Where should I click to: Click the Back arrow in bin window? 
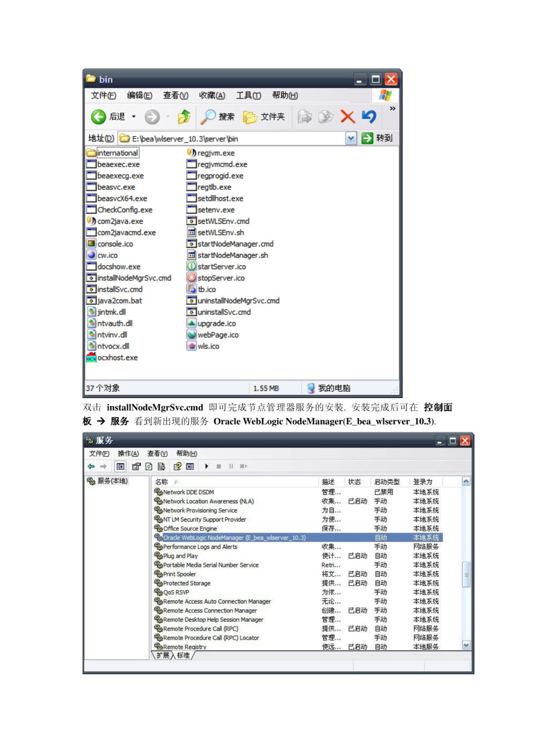(98, 117)
